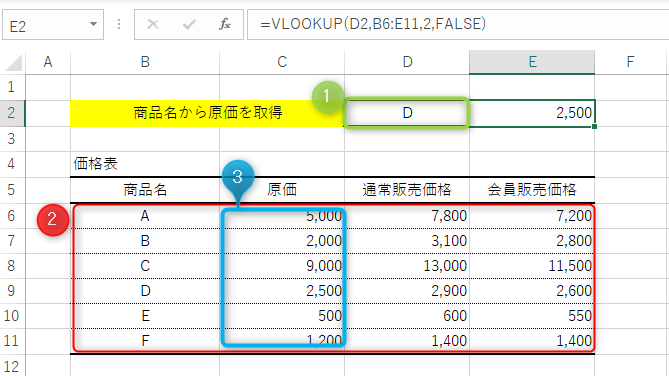This screenshot has height=376, width=669.
Task: Click yellow cell 商品名から原価を取得
Action: tap(207, 113)
